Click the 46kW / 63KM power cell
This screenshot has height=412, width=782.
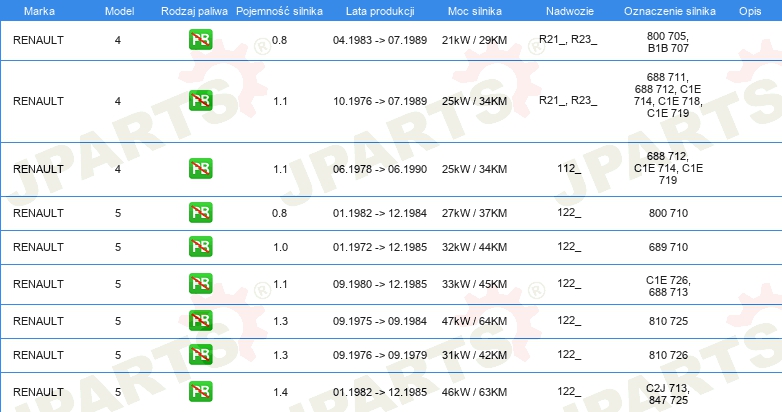(474, 392)
